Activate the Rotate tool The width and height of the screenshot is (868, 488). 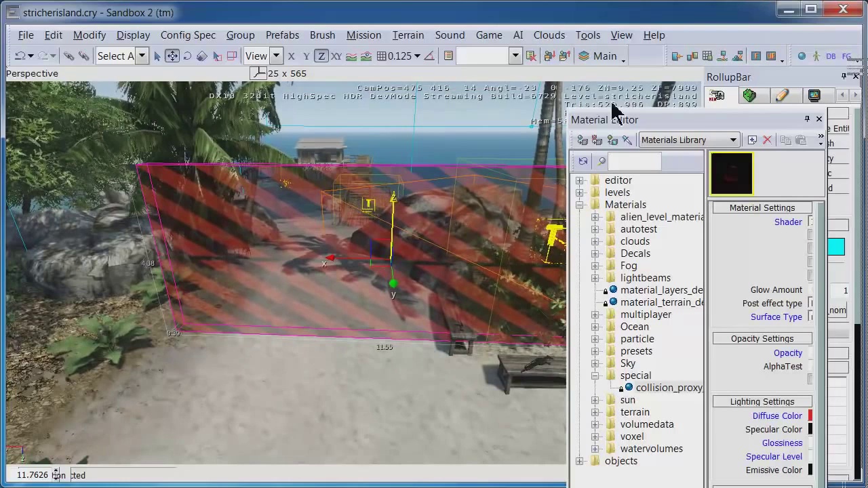tap(187, 56)
